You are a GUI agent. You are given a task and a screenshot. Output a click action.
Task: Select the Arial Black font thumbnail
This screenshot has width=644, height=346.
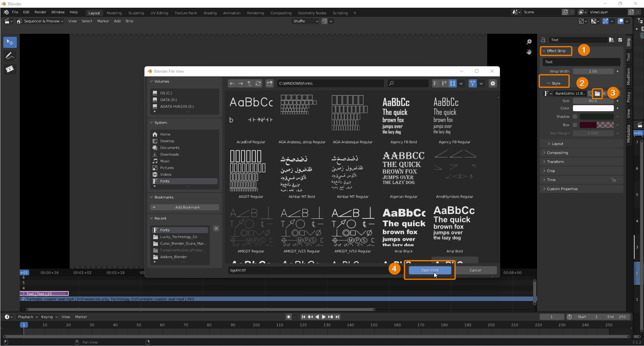pos(404,230)
